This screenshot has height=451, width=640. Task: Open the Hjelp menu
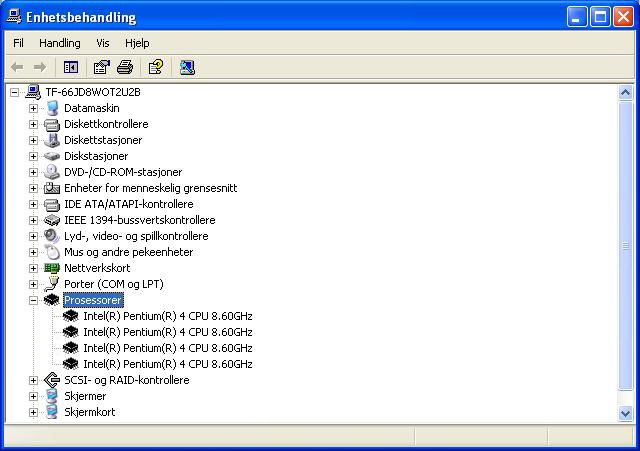click(137, 43)
